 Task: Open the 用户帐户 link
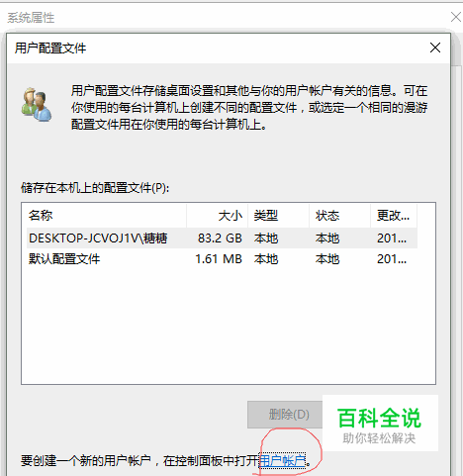point(283,460)
